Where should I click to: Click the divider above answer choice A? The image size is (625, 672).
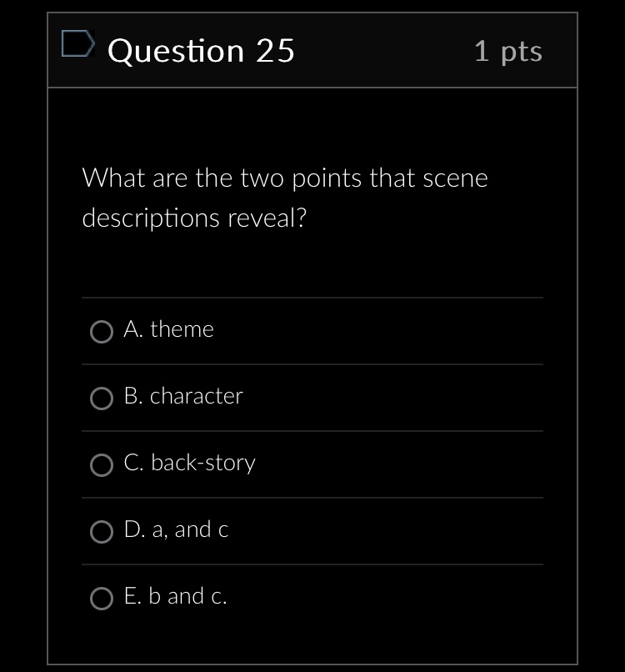[312, 298]
